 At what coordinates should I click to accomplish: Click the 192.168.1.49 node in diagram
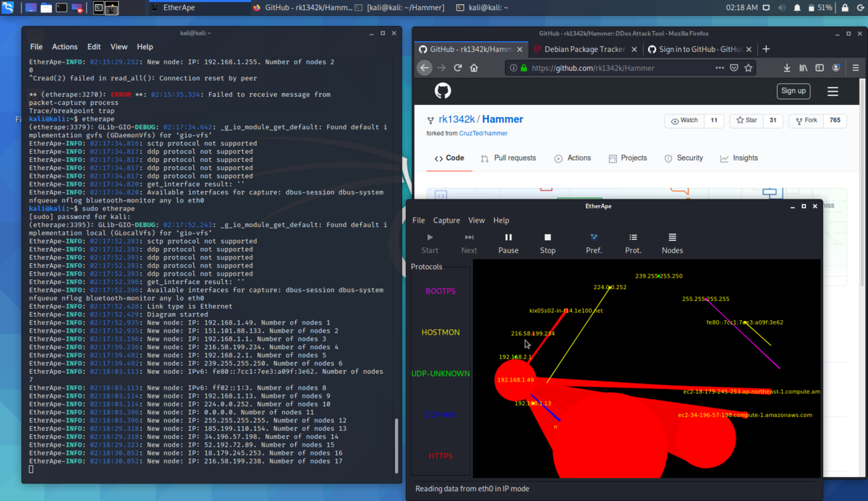tap(515, 380)
